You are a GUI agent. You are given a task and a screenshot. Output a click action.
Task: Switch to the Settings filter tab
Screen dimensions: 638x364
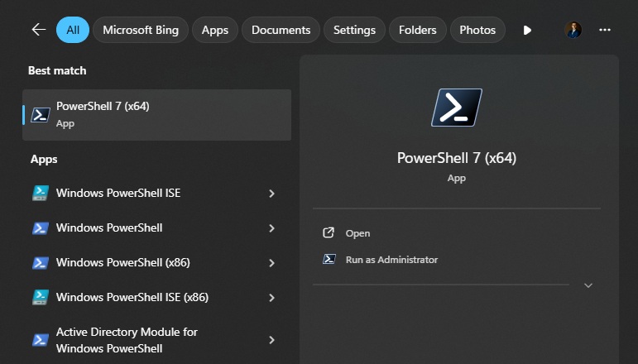pos(354,30)
